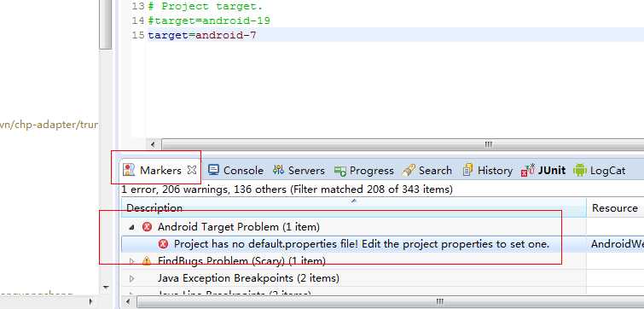Click the '# Project target.' comment line

[206, 6]
